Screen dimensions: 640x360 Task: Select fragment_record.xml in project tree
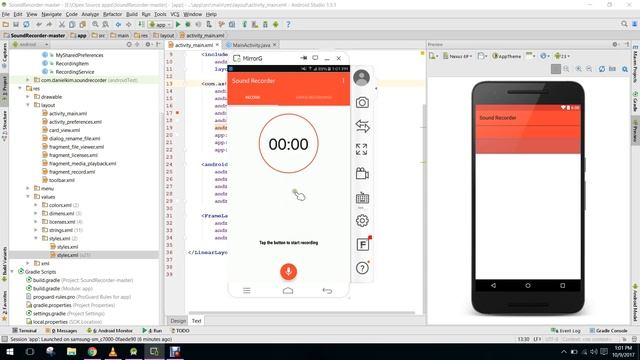(x=68, y=172)
